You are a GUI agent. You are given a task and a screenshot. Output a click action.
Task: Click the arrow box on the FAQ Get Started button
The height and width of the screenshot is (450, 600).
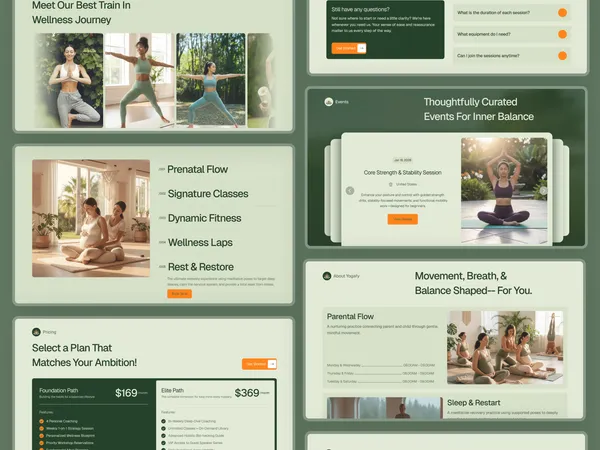pos(361,48)
